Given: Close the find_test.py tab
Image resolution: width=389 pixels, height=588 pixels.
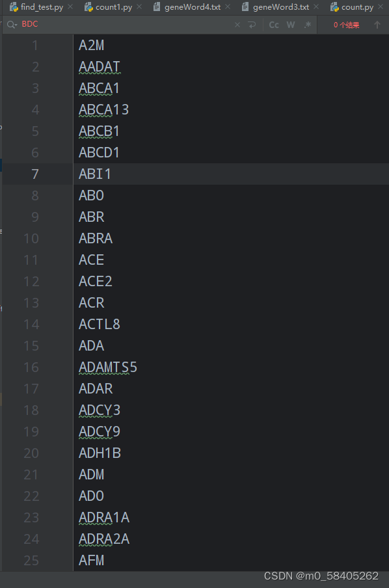Looking at the screenshot, I should pyautogui.click(x=70, y=7).
